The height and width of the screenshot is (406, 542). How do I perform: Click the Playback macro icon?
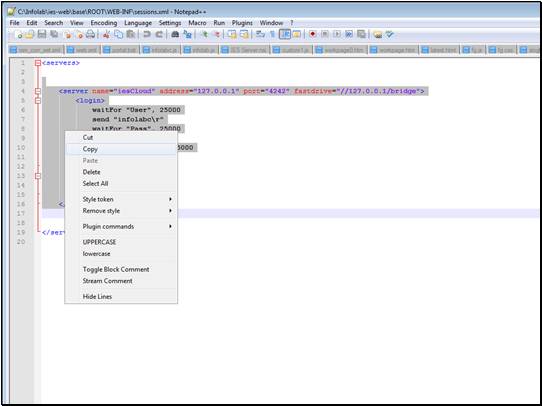point(337,35)
